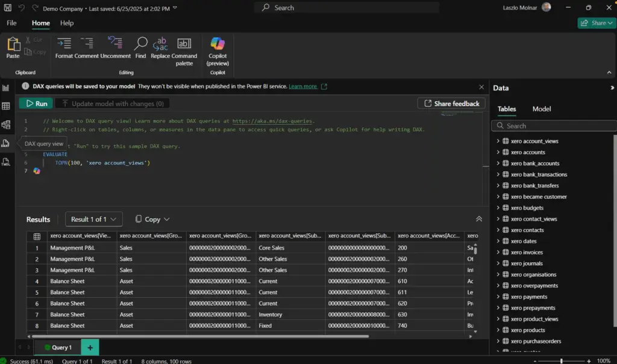Open the Result 1 of 1 dropdown
This screenshot has height=364, width=617.
[93, 219]
